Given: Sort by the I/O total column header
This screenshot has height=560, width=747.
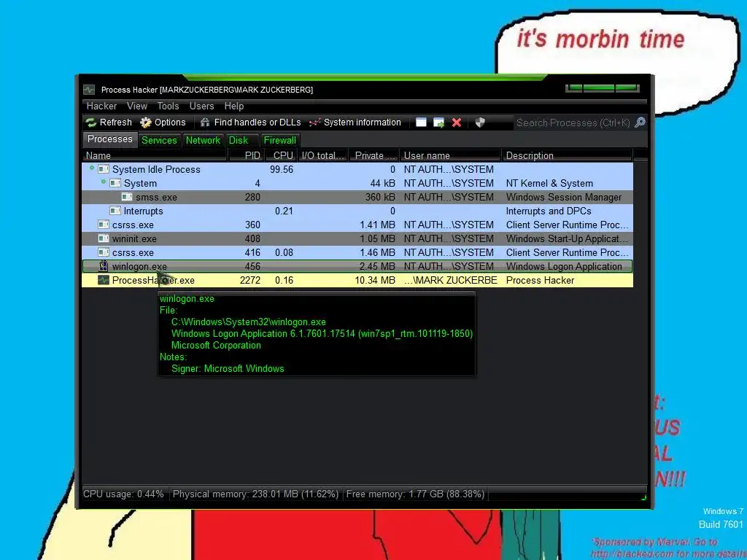Looking at the screenshot, I should pyautogui.click(x=323, y=156).
